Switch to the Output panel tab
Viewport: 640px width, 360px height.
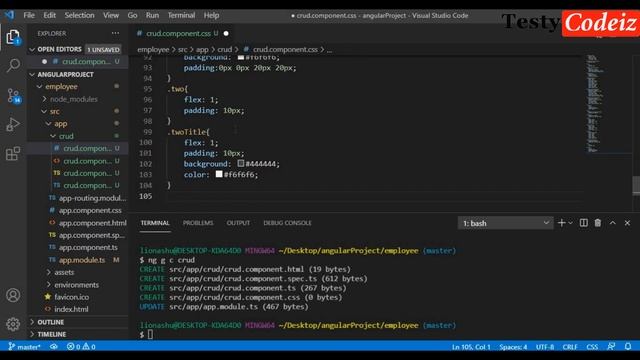point(238,223)
